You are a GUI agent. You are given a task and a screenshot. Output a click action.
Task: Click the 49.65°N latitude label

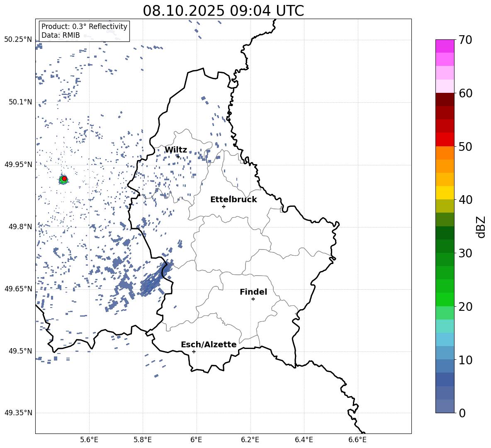(x=18, y=289)
